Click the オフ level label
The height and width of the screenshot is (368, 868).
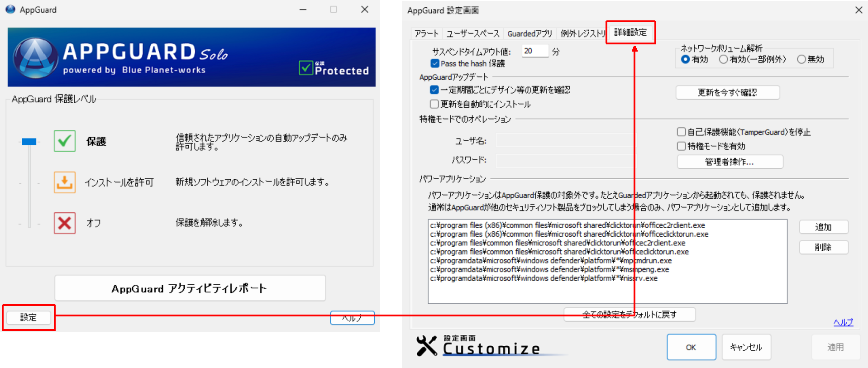click(x=94, y=223)
